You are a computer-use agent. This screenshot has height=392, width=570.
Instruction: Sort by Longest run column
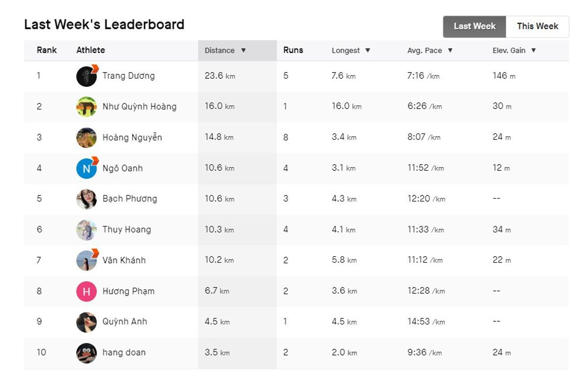point(351,51)
